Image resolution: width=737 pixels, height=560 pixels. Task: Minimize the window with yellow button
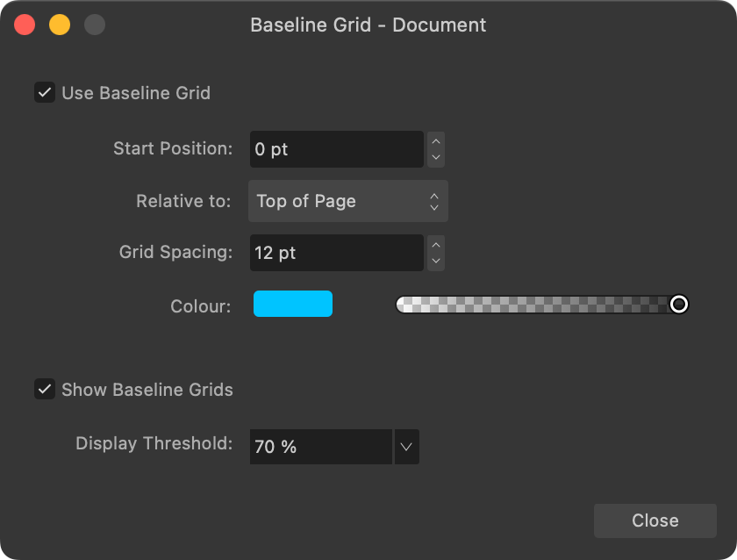(x=60, y=25)
